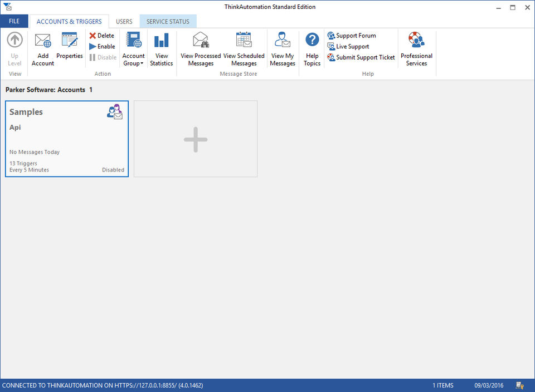Switch to the Service Status tab
Image resolution: width=535 pixels, height=392 pixels.
(168, 22)
